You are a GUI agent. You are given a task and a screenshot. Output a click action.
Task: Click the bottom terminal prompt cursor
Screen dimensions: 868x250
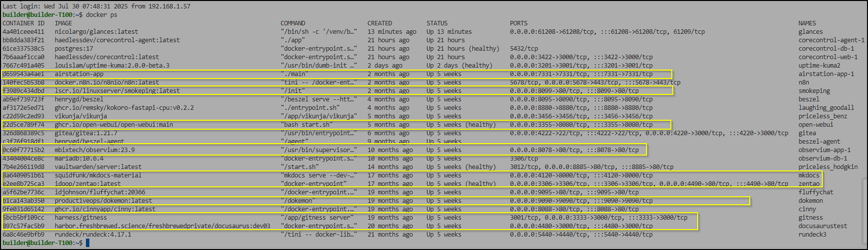[x=87, y=243]
